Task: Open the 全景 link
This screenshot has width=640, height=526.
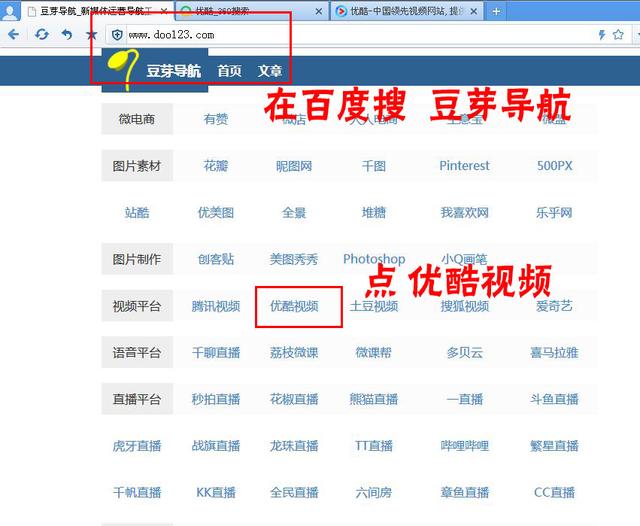Action: [294, 213]
